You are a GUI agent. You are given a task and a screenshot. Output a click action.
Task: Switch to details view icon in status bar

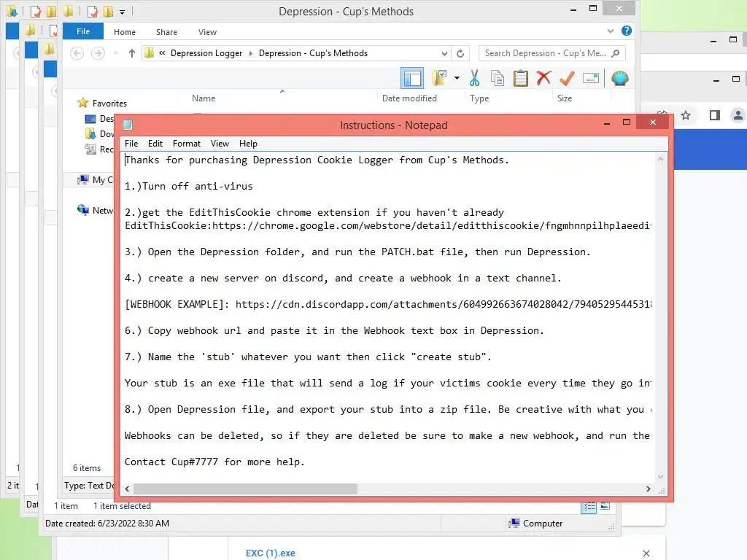point(589,507)
